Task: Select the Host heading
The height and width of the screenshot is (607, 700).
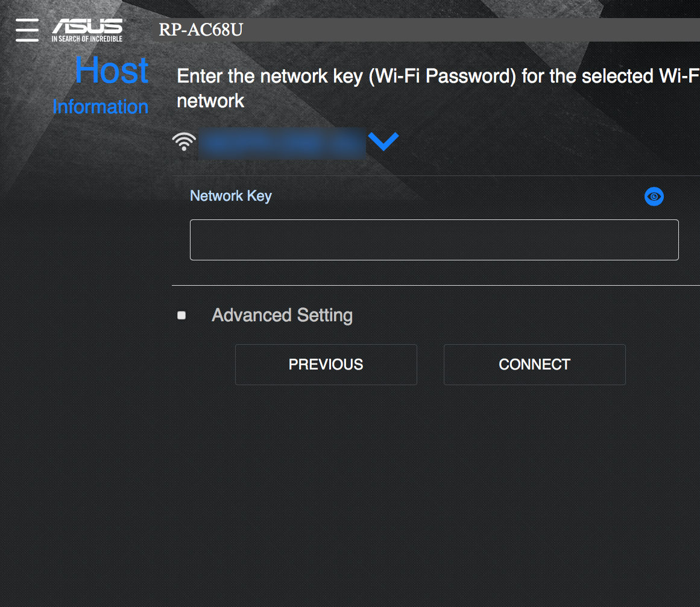Action: pyautogui.click(x=112, y=70)
